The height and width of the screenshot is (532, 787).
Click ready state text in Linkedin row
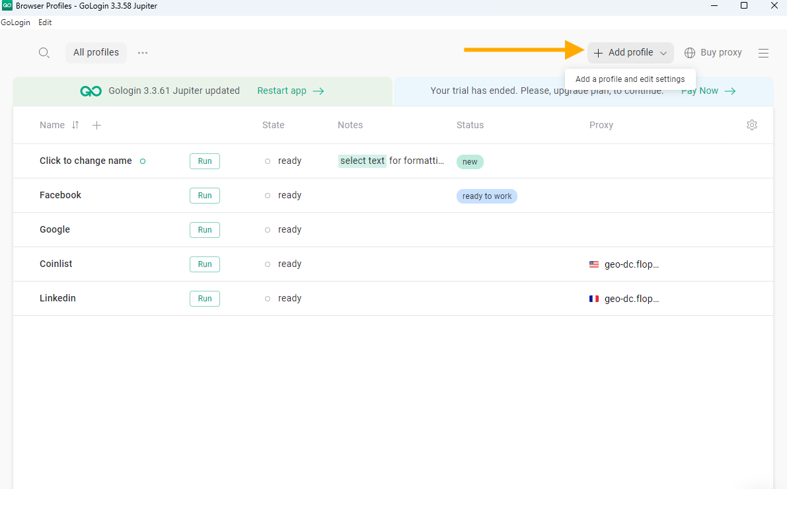click(289, 298)
